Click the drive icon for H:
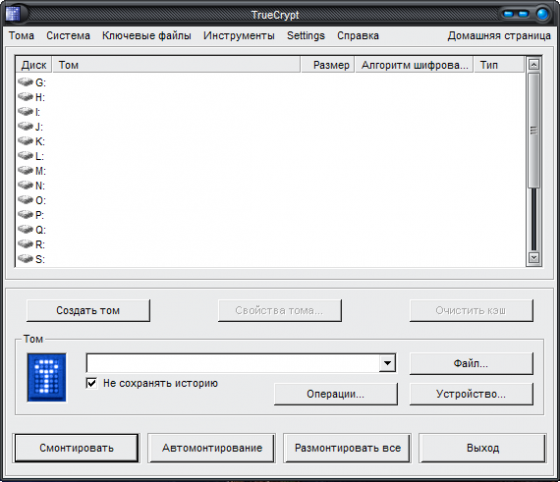 (25, 96)
